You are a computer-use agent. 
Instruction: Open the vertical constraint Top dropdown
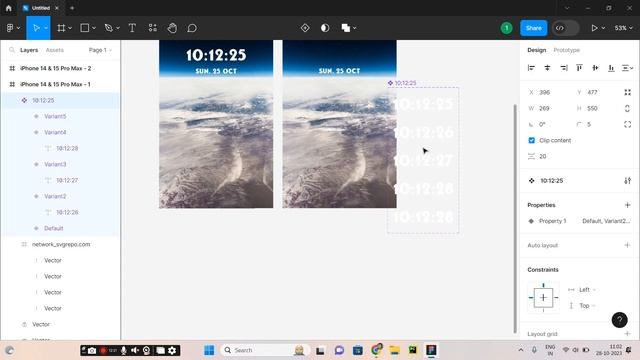tap(587, 305)
